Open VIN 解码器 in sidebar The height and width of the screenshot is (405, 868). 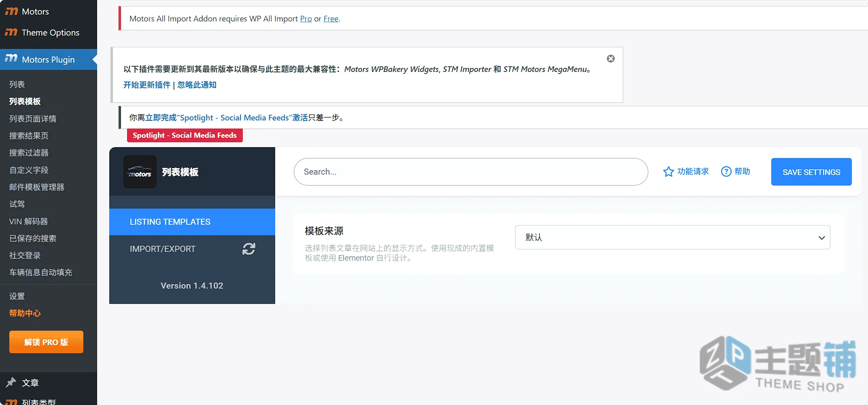pyautogui.click(x=28, y=221)
